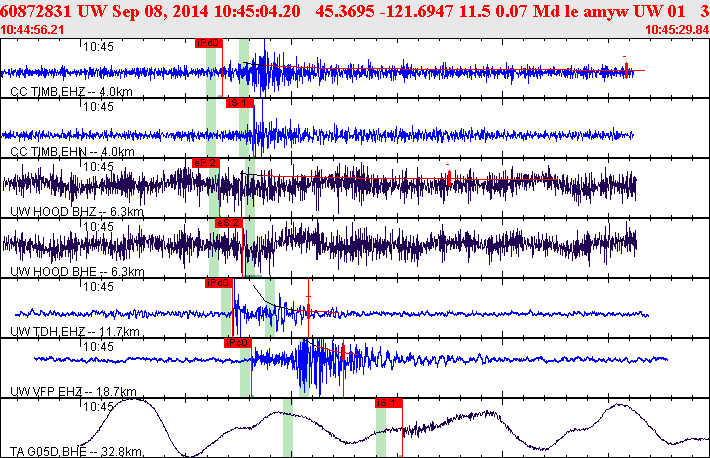
Task: Click the event ID 60872831 in the header
Action: pos(36,11)
